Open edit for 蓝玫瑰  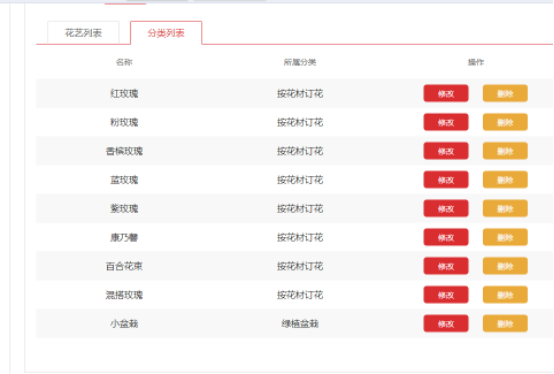[446, 180]
